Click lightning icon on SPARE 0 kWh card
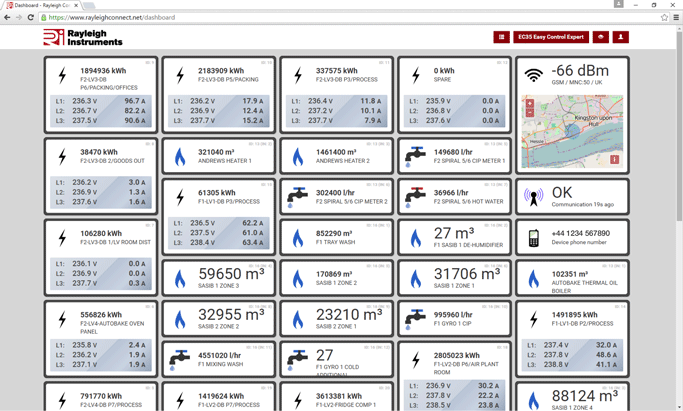 click(x=416, y=75)
